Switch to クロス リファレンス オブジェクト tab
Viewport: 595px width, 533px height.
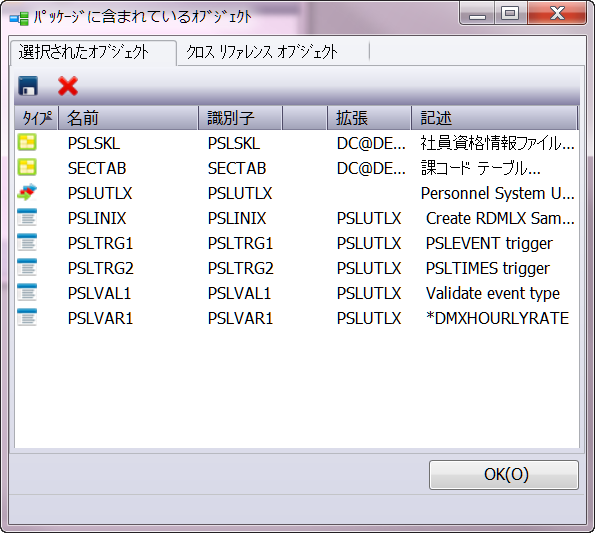tap(262, 52)
